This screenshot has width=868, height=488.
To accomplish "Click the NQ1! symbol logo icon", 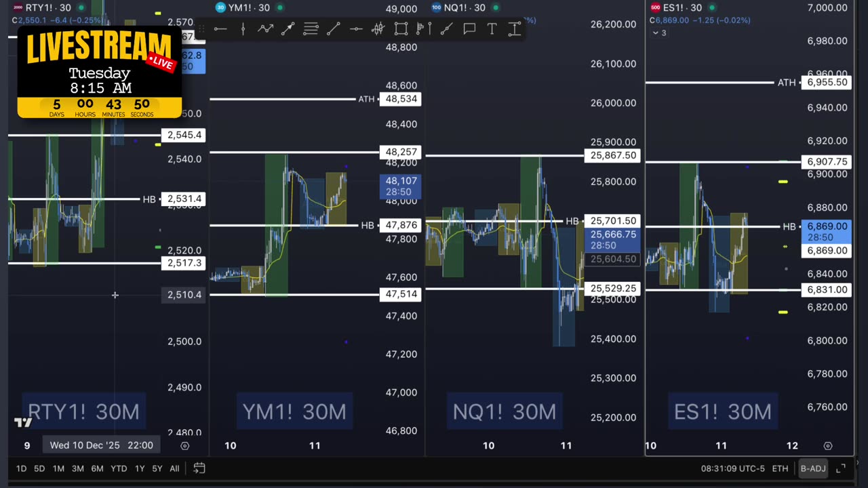I will click(x=437, y=7).
